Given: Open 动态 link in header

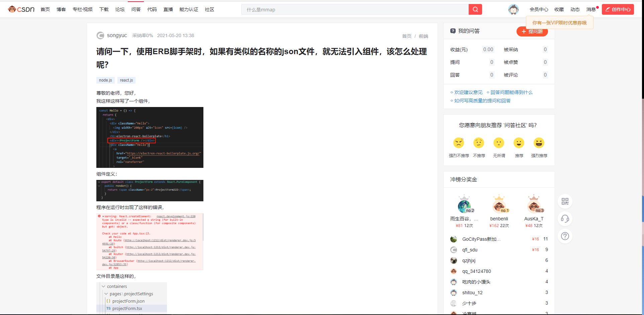Looking at the screenshot, I should 575,9.
